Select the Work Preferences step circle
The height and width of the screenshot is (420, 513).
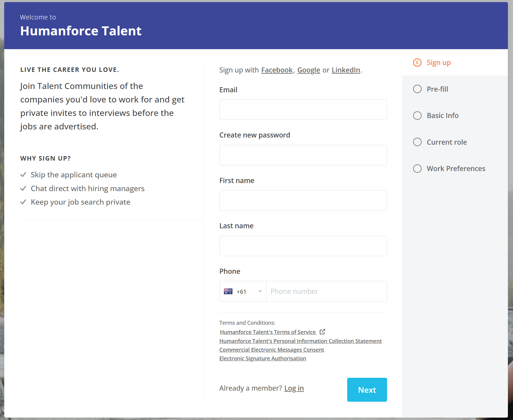pyautogui.click(x=417, y=169)
